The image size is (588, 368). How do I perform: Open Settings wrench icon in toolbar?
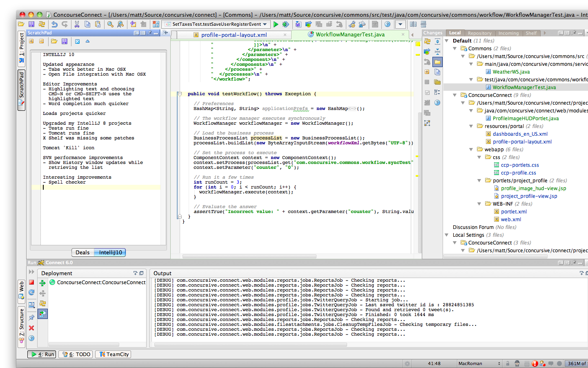click(352, 25)
